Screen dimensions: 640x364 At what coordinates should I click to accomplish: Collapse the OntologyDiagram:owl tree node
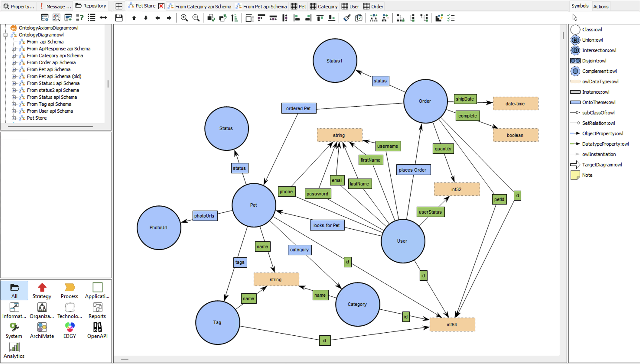(5, 35)
